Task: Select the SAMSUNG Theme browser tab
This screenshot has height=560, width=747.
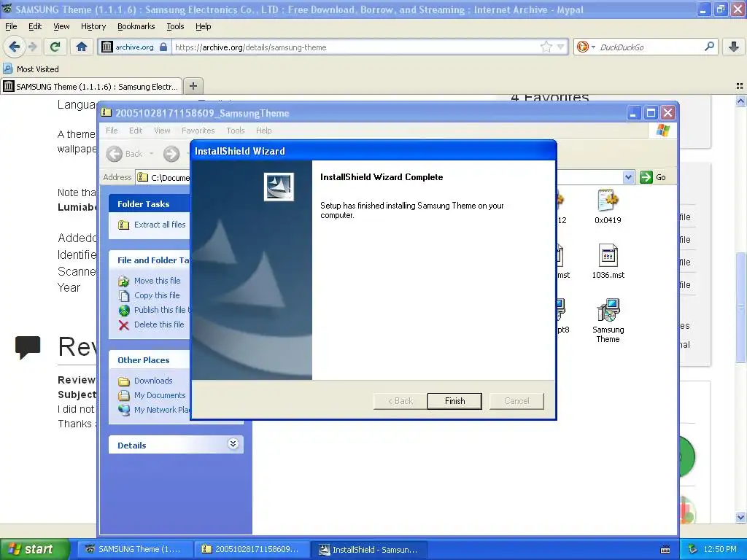Action: point(91,86)
